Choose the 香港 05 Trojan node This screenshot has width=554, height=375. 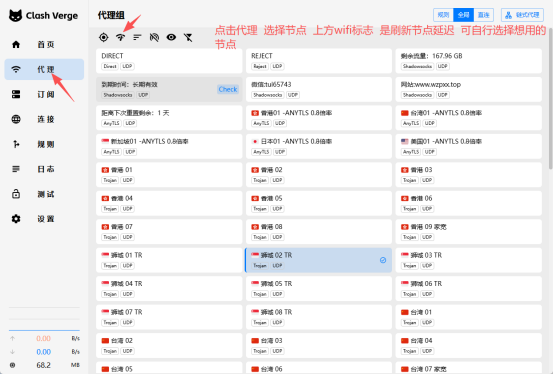(319, 203)
